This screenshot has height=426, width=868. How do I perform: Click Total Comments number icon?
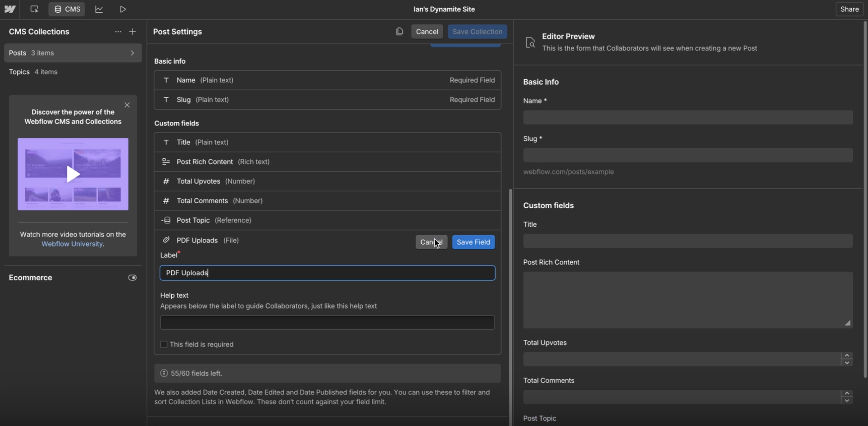166,201
